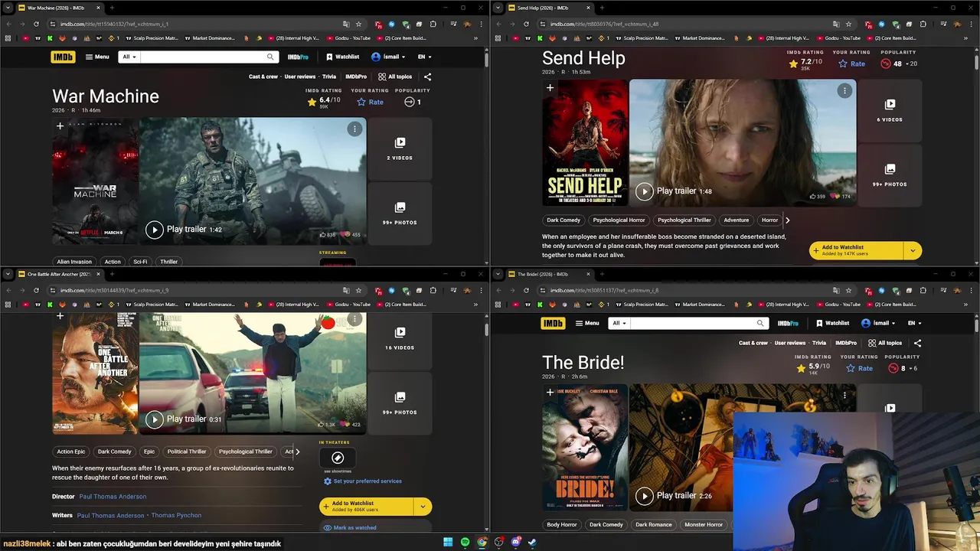Open three-dot menu on Send Help trailer
Viewport: 980px width, 551px height.
(x=844, y=91)
